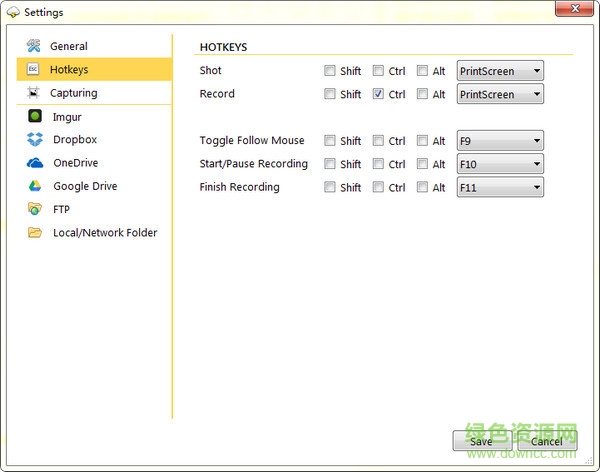Enable Alt for Toggle Follow Mouse
This screenshot has width=600, height=472.
coord(422,141)
